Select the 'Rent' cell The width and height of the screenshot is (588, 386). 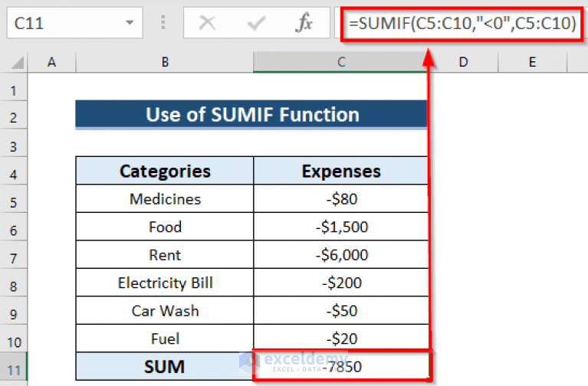click(165, 255)
